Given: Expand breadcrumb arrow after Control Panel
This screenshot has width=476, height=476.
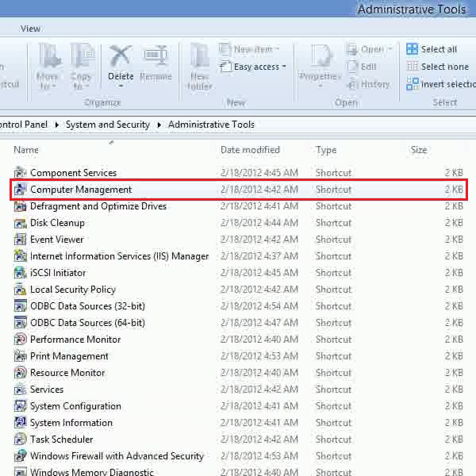Looking at the screenshot, I should (56, 125).
